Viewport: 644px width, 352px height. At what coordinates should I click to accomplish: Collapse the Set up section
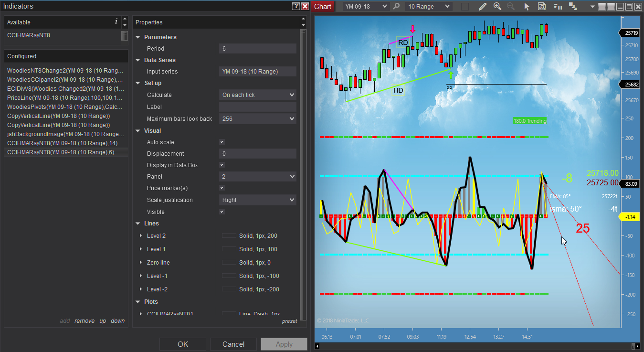(138, 83)
